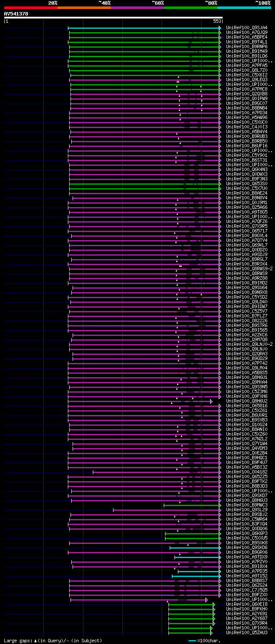Select the UniRef100_A7PD35 label

point(247,571)
